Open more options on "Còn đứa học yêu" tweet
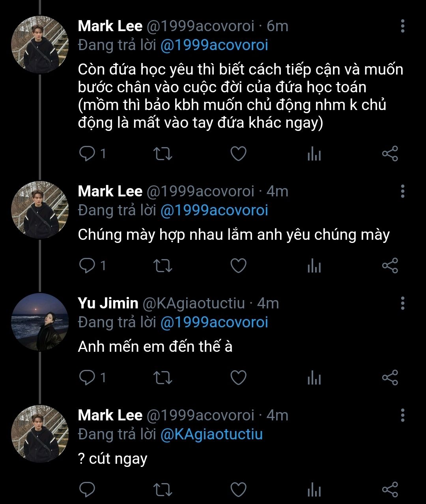The image size is (426, 504). pyautogui.click(x=402, y=26)
